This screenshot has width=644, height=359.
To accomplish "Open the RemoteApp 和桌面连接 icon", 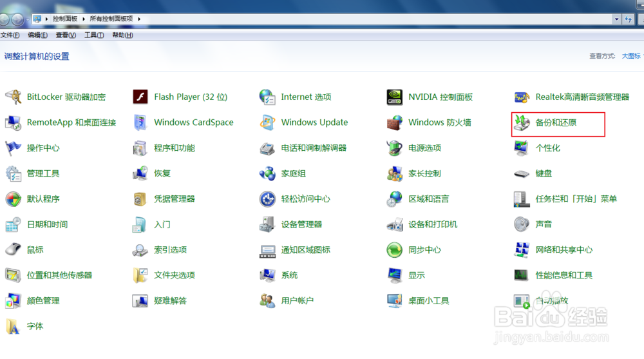I will [13, 122].
